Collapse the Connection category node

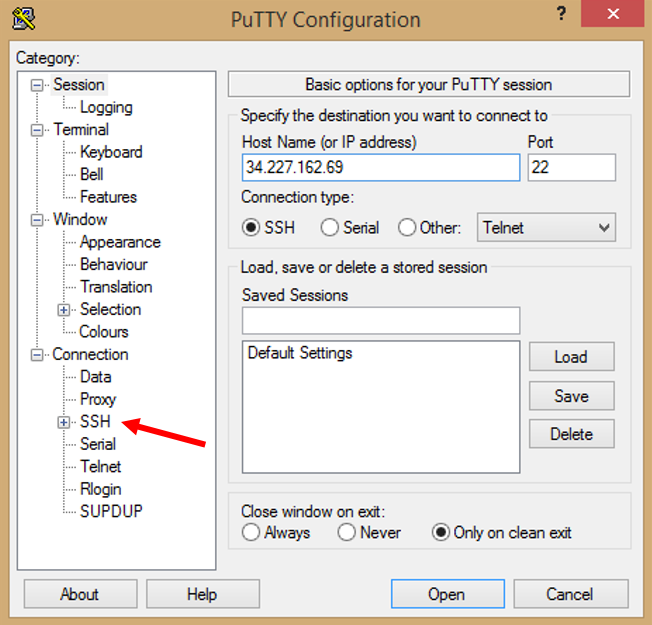tap(38, 355)
